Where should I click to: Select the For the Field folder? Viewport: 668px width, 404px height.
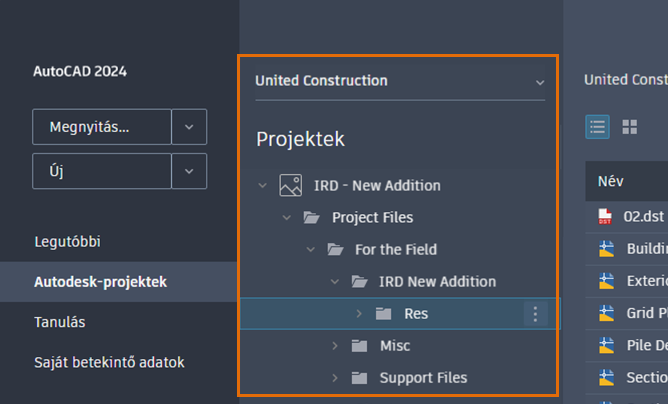[x=395, y=249]
